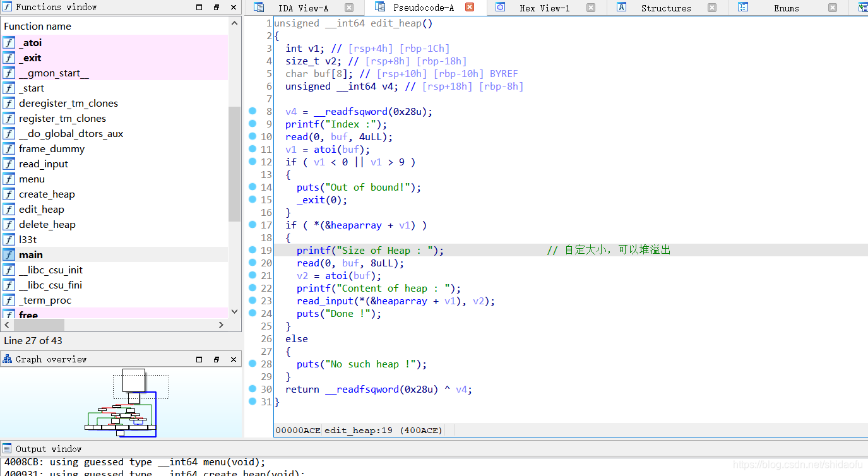
Task: Undock the Graph overview panel
Action: tap(217, 359)
